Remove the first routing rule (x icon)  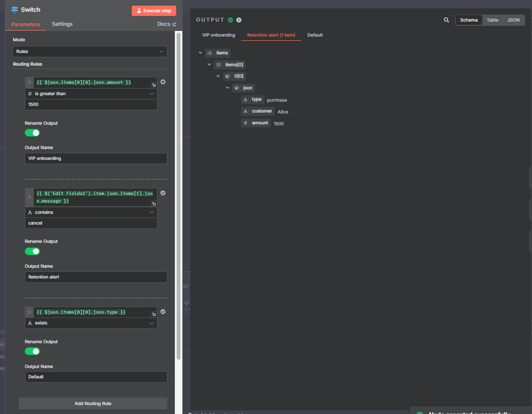pyautogui.click(x=163, y=82)
